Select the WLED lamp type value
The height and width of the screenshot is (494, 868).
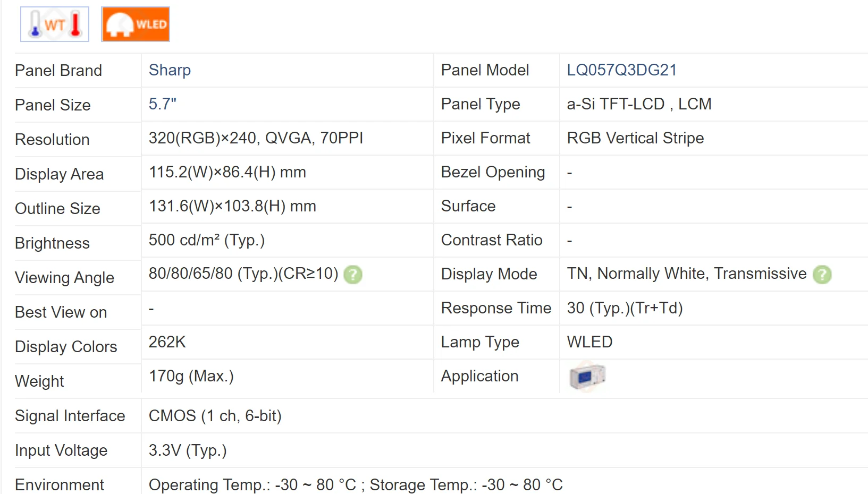point(589,342)
